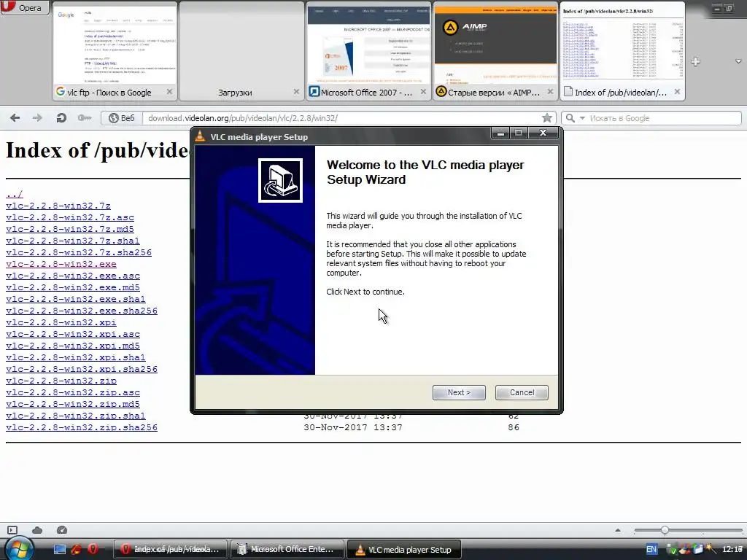Screen dimensions: 747x560
Task: Close the Index of /pub/videolan tab
Action: click(x=677, y=92)
